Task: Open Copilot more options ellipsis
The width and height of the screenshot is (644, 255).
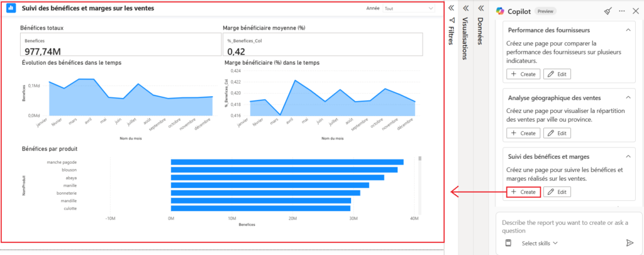Action: point(622,11)
